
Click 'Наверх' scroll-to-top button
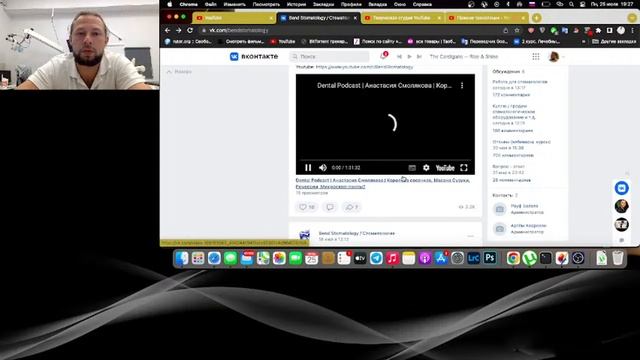point(179,71)
